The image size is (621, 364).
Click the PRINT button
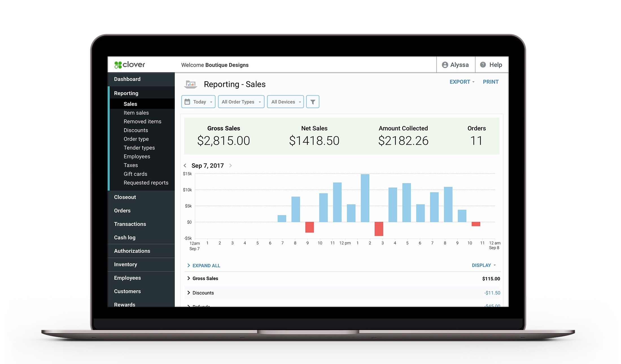(x=491, y=82)
